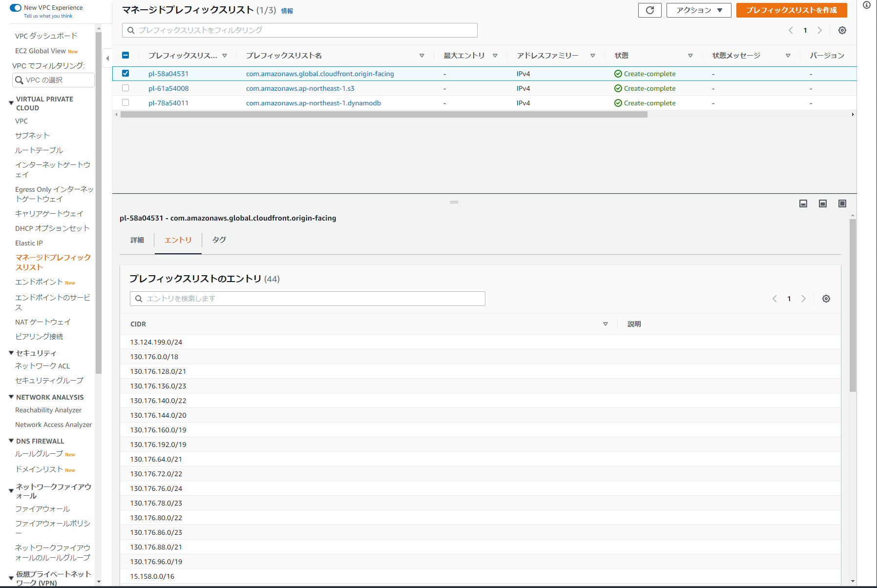This screenshot has width=877, height=588.
Task: Sort by state column arrow
Action: click(690, 56)
